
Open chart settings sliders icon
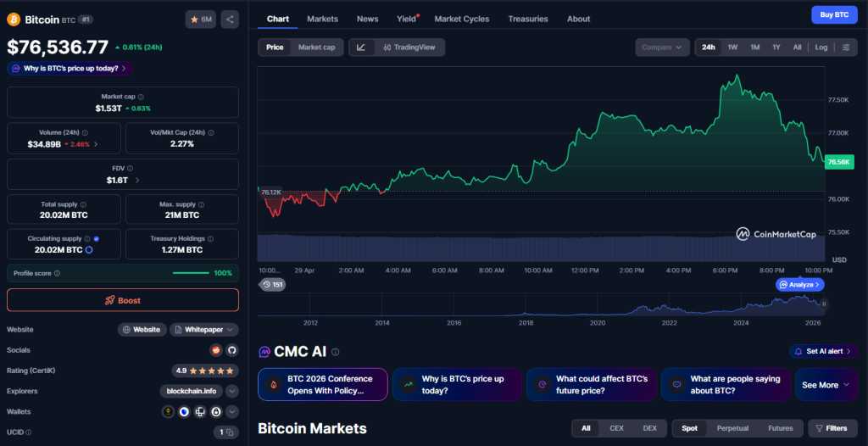coord(846,47)
